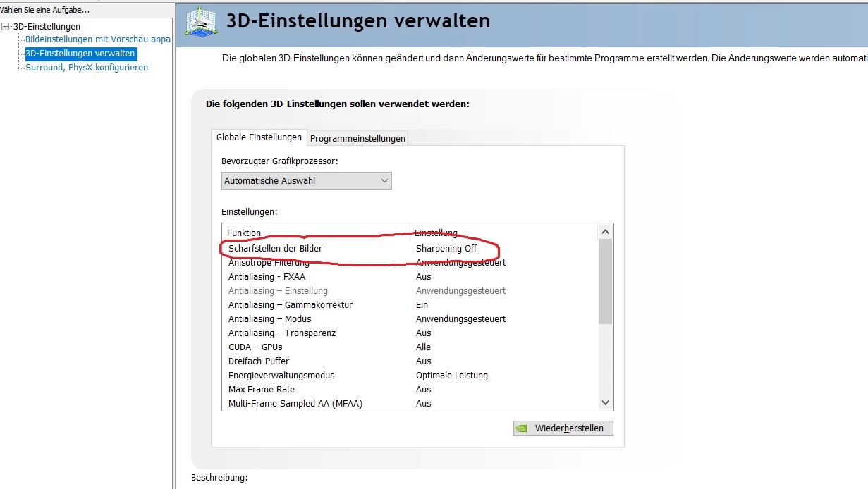This screenshot has width=868, height=489.
Task: Switch to Globale Einstellungen tab
Action: click(x=259, y=137)
